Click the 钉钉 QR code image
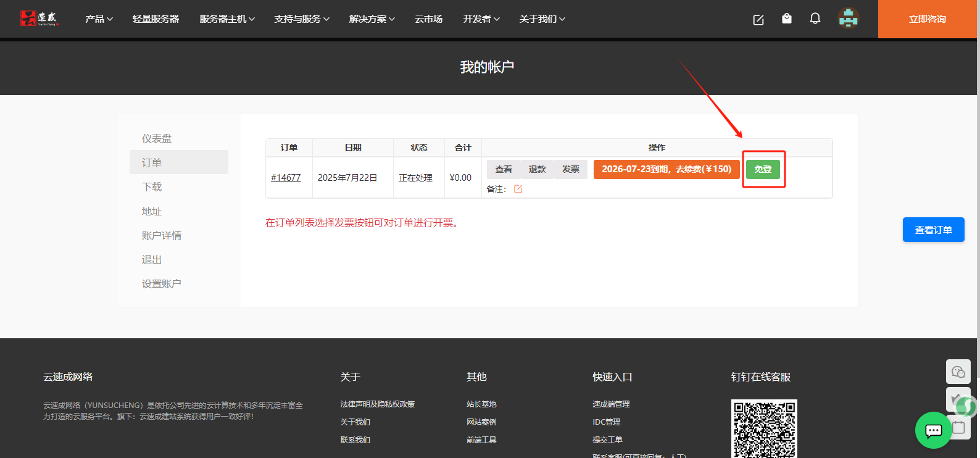This screenshot has width=980, height=458. point(764,429)
